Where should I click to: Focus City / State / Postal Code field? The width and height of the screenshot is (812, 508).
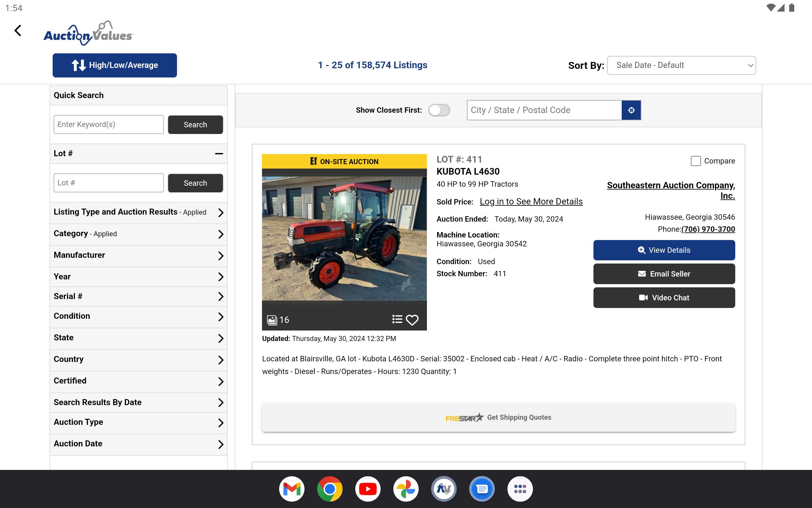[544, 110]
